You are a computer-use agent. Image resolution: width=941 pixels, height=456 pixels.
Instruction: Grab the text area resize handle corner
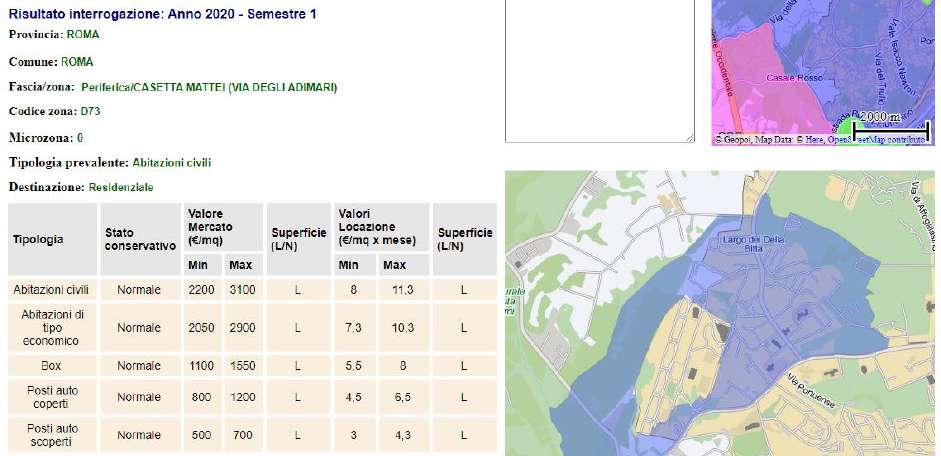coord(689,138)
